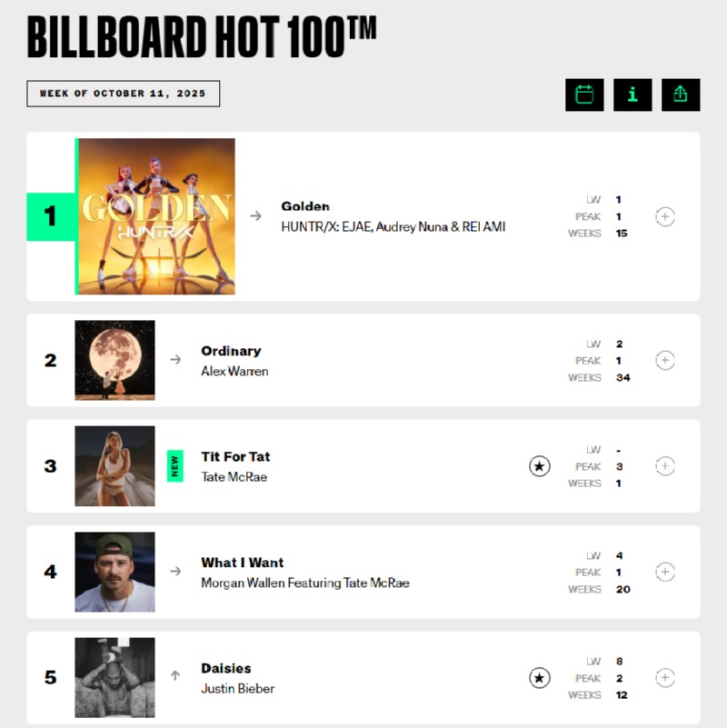Click the green info icon
727x728 pixels.
pyautogui.click(x=632, y=95)
